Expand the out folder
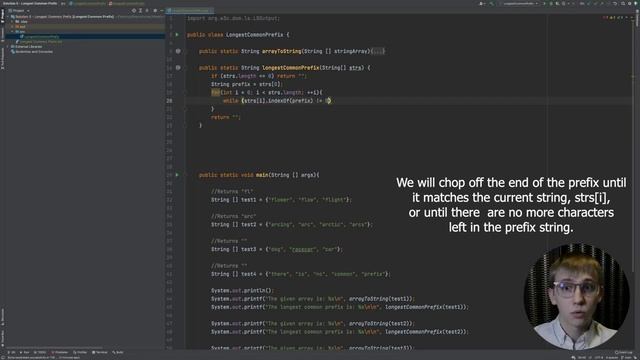This screenshot has width=640, height=360. pos(12,27)
